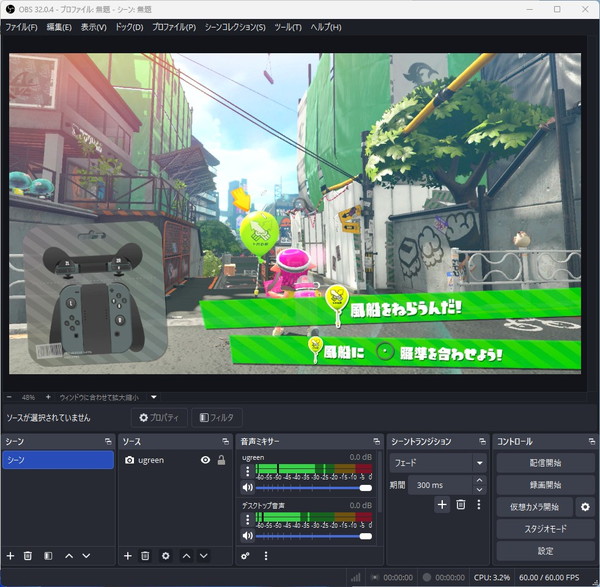Open scene filters icon in Scenes panel
Image resolution: width=600 pixels, height=587 pixels.
(48, 555)
